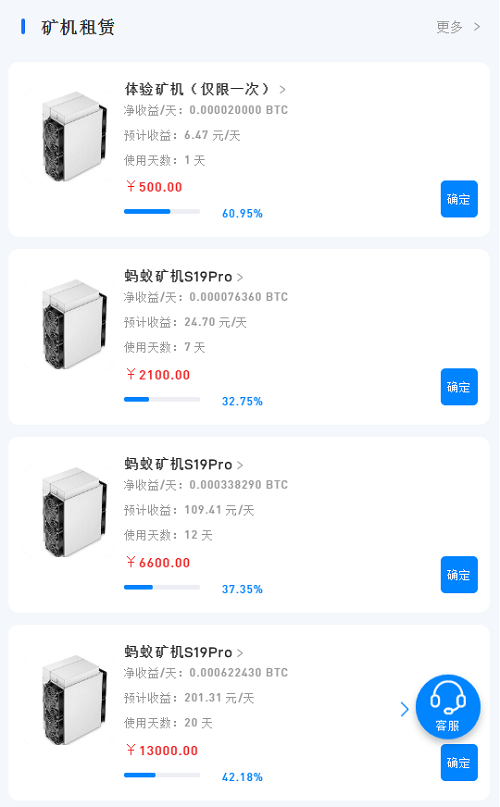This screenshot has width=500, height=807.
Task: View the ¥13000.00 S19Pro miner image
Action: coord(68,700)
